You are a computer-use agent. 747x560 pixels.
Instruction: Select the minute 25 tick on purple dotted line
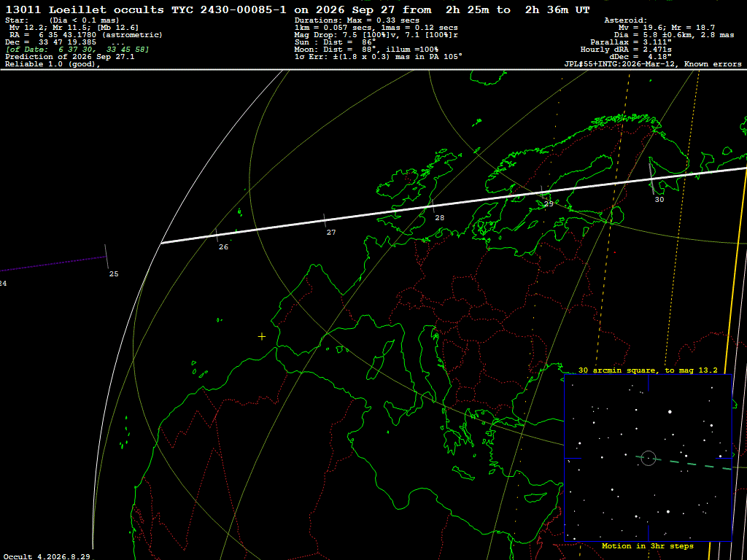(107, 257)
